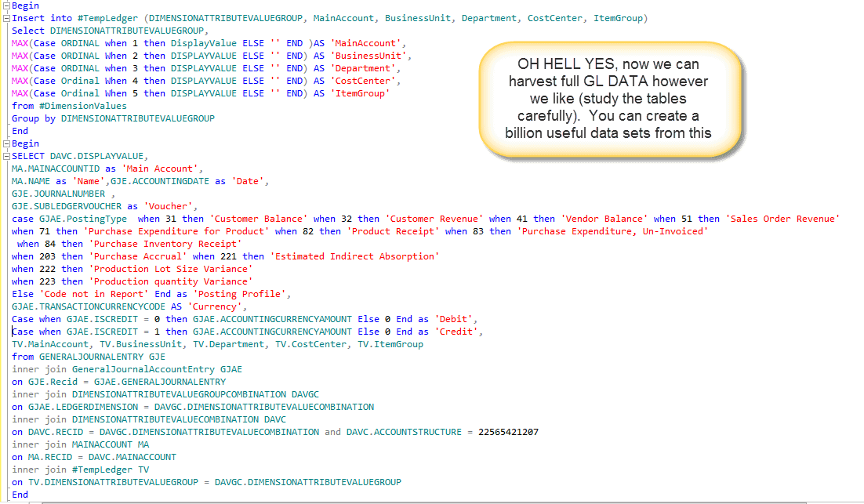Click the 'Product Receipt' string literal

(x=393, y=231)
